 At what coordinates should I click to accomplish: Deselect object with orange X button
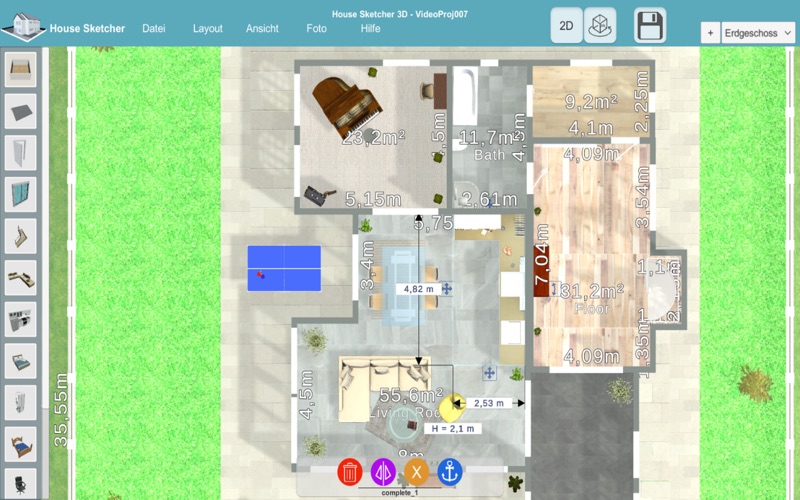pyautogui.click(x=416, y=472)
